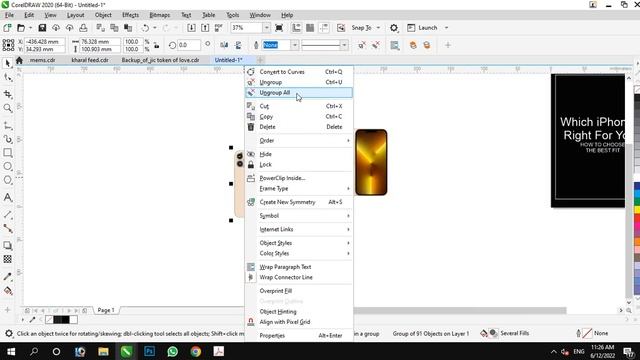
Task: Switch to the kharal feed.cdr tab
Action: pyautogui.click(x=90, y=60)
